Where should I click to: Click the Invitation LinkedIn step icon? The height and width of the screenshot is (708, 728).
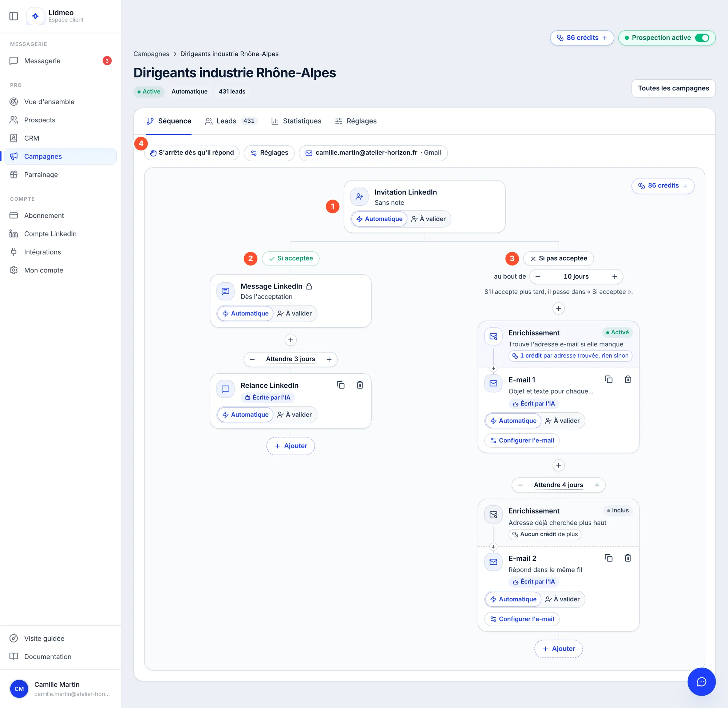click(x=359, y=197)
